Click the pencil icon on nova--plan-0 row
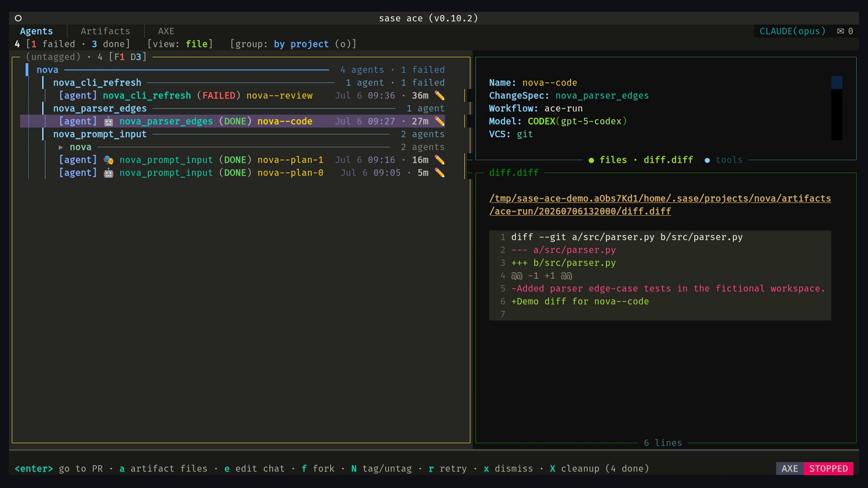The height and width of the screenshot is (488, 868). (x=439, y=173)
